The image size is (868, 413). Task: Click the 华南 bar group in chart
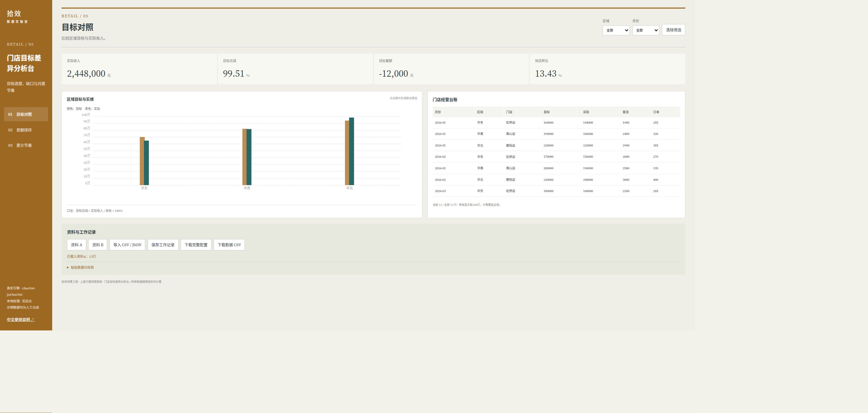(x=247, y=157)
